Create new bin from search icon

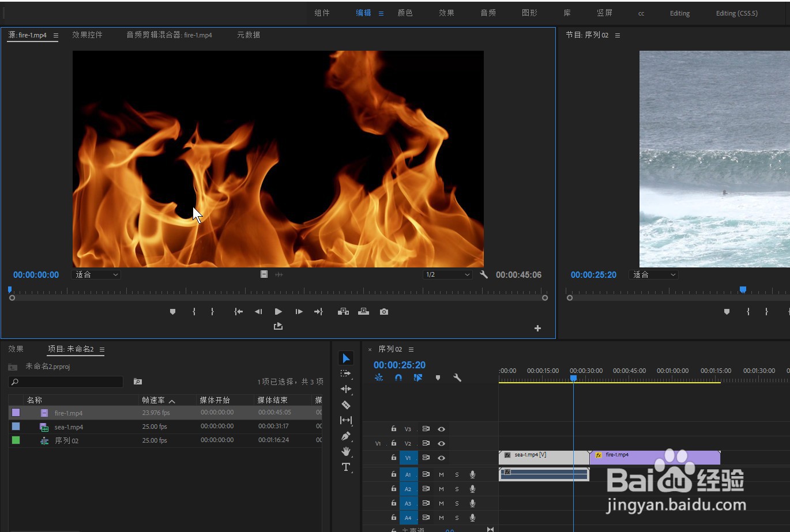(138, 382)
